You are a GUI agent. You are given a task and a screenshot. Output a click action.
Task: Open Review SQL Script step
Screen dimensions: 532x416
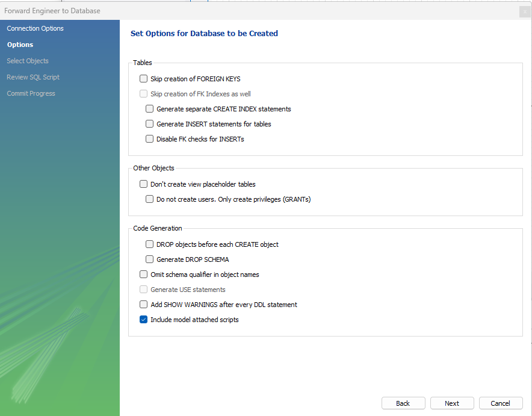click(33, 78)
